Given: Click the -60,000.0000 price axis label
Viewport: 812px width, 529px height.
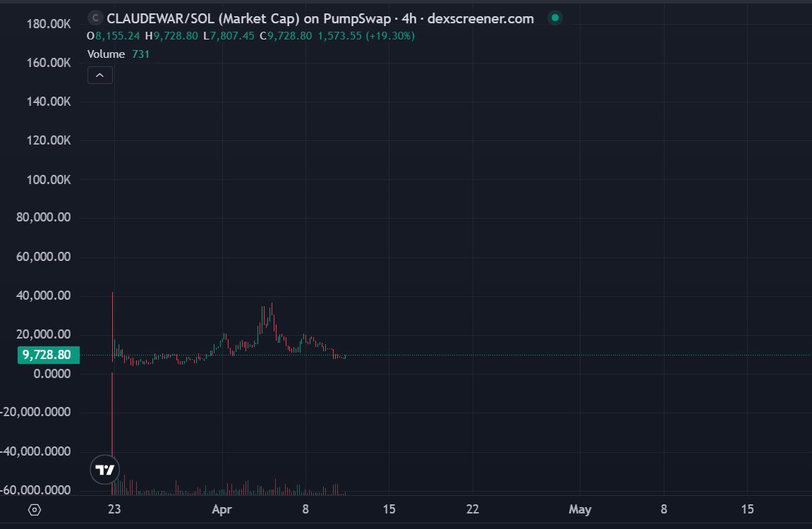Looking at the screenshot, I should (35, 490).
